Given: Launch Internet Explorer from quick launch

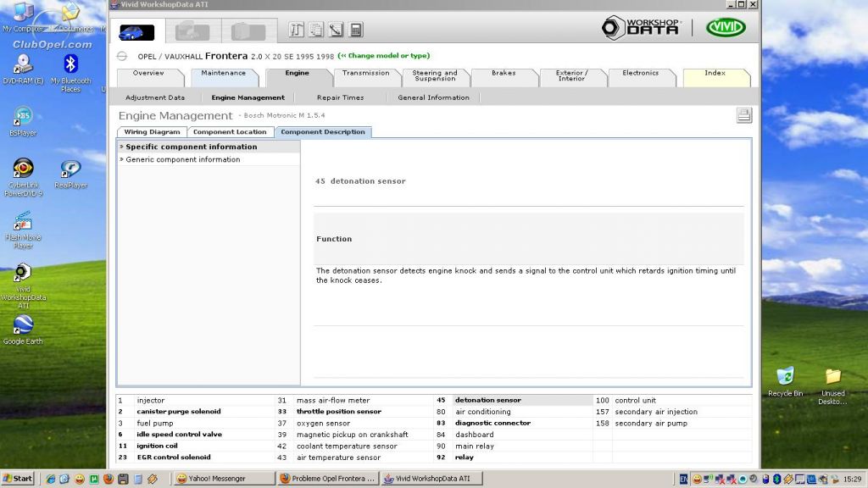Looking at the screenshot, I should coord(51,479).
